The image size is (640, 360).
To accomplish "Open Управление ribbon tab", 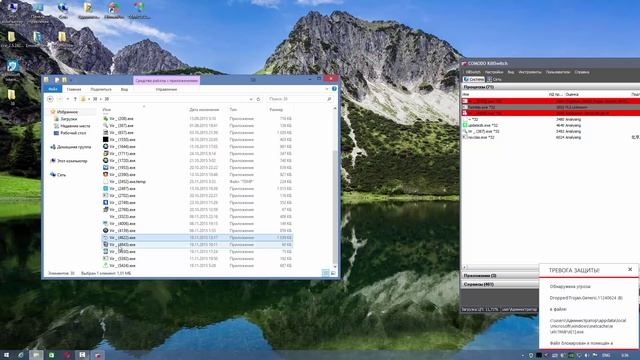I will coord(167,89).
